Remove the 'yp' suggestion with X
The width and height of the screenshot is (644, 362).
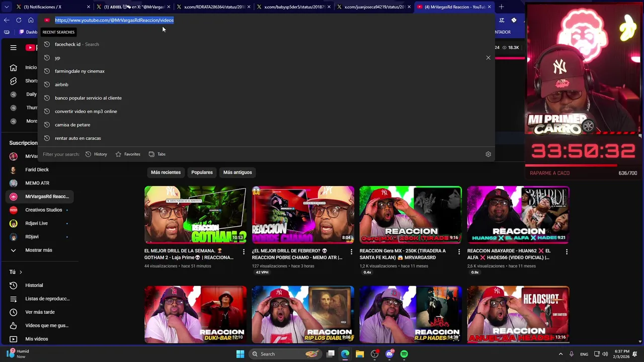pyautogui.click(x=488, y=58)
